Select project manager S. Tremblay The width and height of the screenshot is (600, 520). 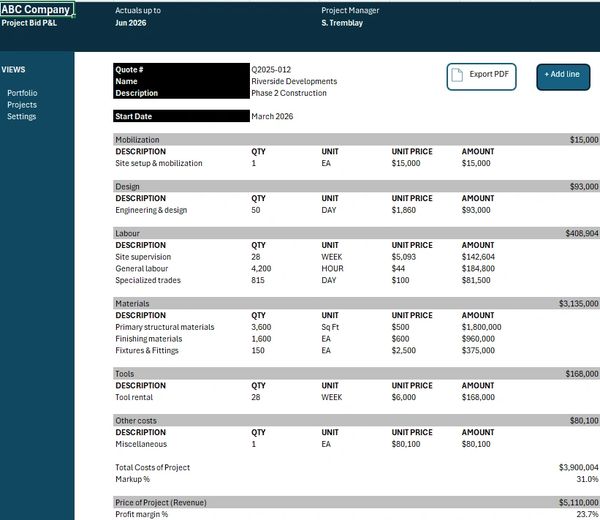pyautogui.click(x=342, y=23)
